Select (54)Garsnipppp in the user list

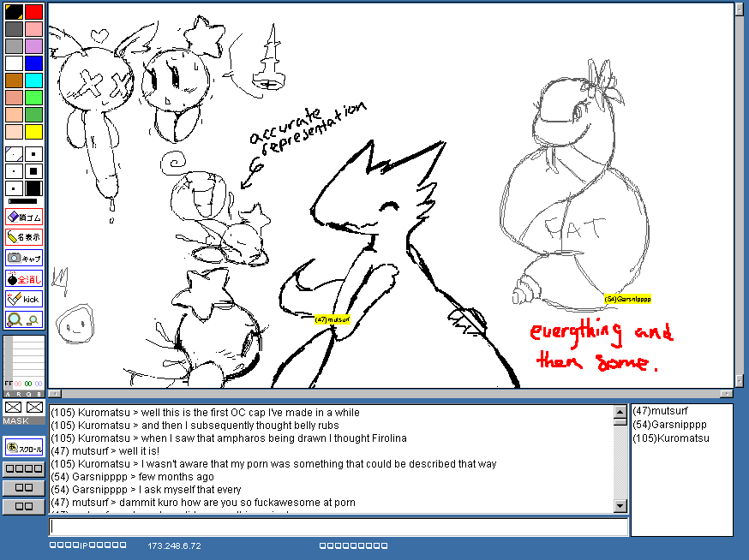point(669,425)
